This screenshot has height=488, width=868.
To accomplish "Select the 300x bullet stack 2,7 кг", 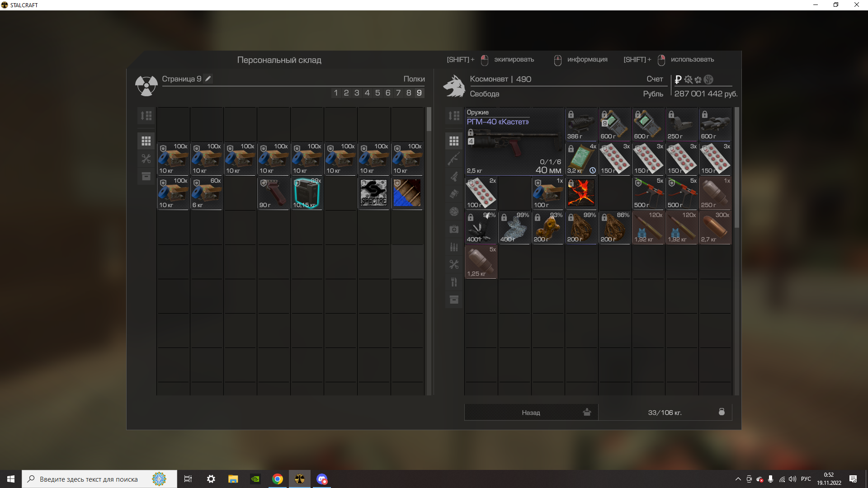I will click(715, 227).
